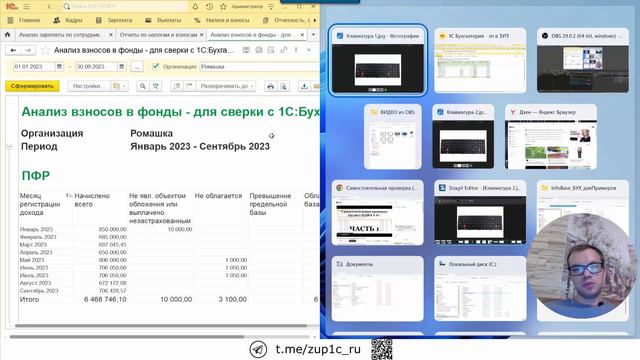Screen dimensions: 640x360
Task: Add report to favorites with star icon
Action: pos(45,50)
